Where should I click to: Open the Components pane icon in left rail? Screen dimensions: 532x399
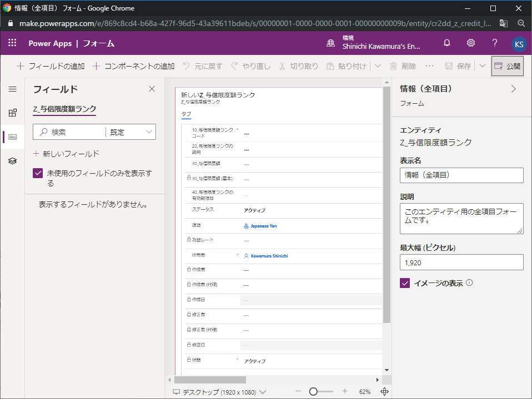pyautogui.click(x=13, y=113)
